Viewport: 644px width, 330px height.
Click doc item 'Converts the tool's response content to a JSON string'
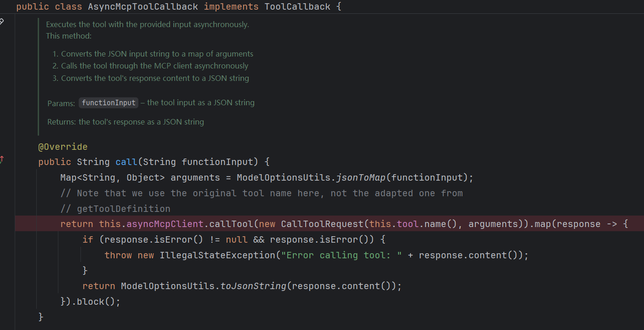click(x=155, y=78)
